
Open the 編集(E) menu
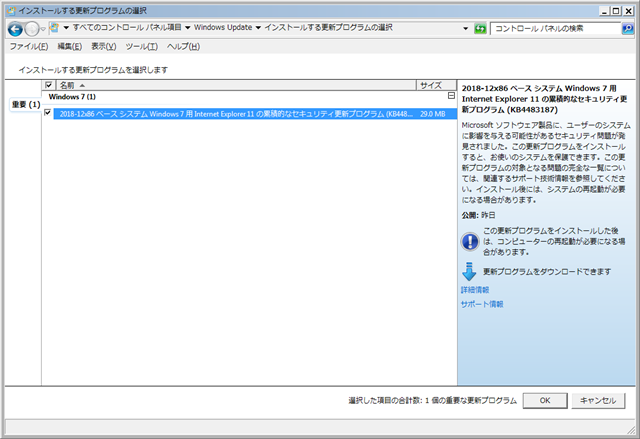[x=69, y=46]
